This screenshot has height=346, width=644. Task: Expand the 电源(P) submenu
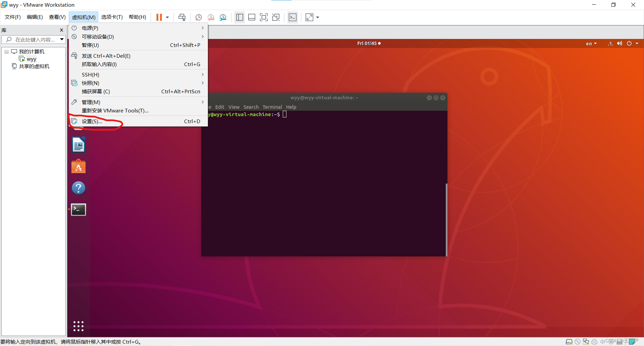point(138,28)
